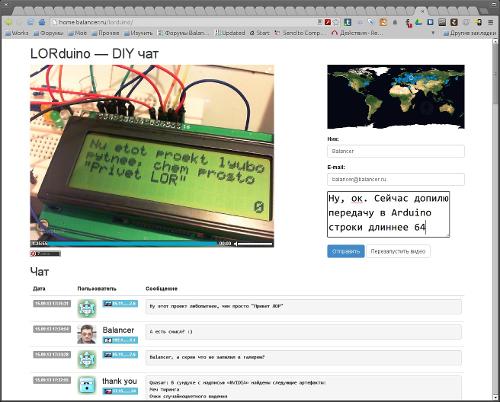Click the E-mail input field

pyautogui.click(x=396, y=179)
